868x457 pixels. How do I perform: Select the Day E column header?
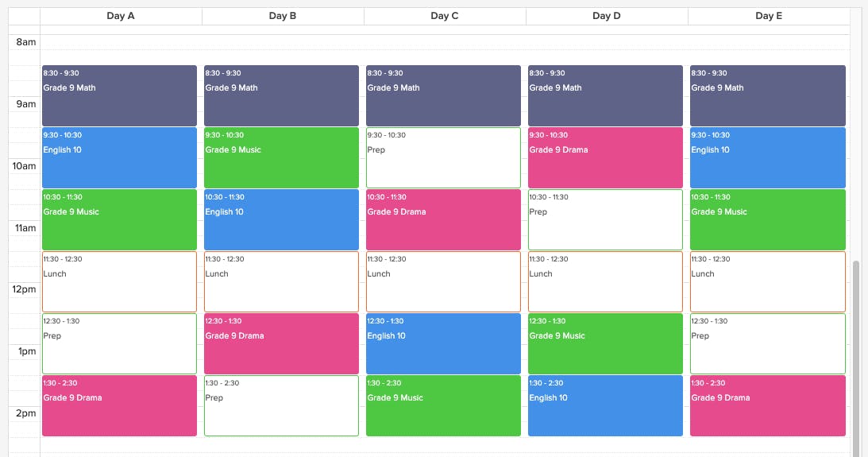pyautogui.click(x=769, y=16)
